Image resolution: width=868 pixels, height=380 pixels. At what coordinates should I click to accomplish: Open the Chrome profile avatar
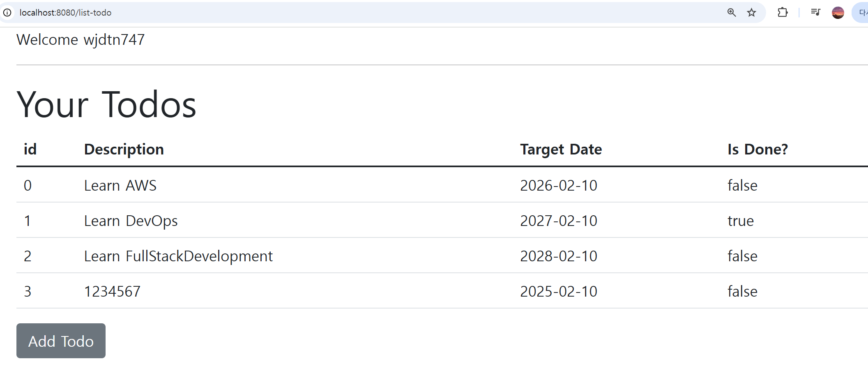tap(838, 13)
